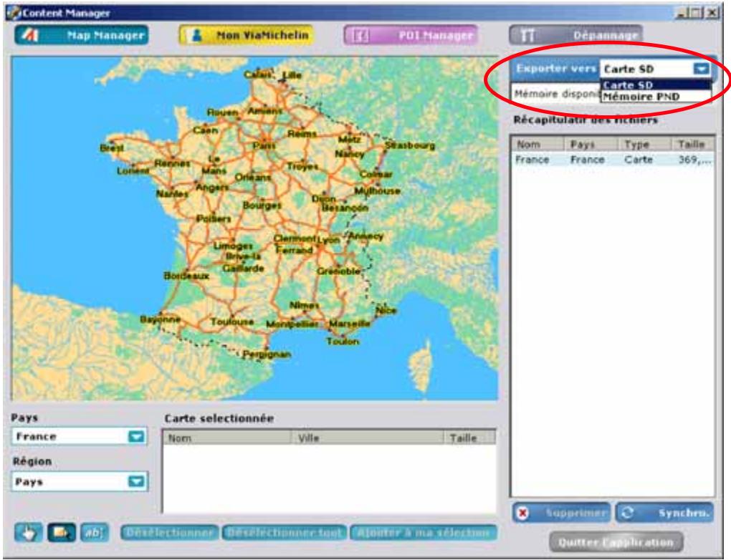The width and height of the screenshot is (731, 560).
Task: Open the Exporter vers dropdown arrow
Action: (x=701, y=69)
